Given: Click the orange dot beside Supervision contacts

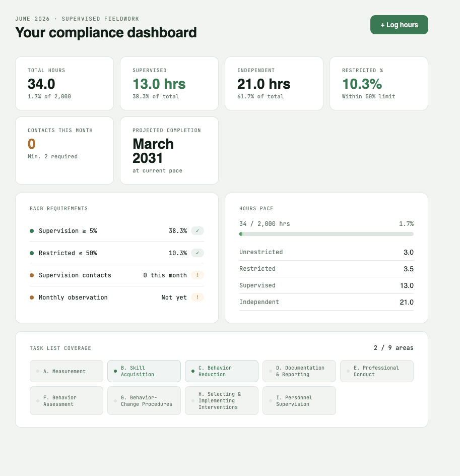Looking at the screenshot, I should pos(32,275).
